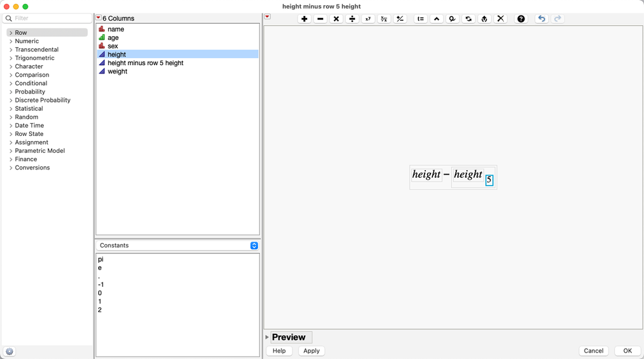This screenshot has height=359, width=644.
Task: Click the divide operator button
Action: pyautogui.click(x=352, y=19)
